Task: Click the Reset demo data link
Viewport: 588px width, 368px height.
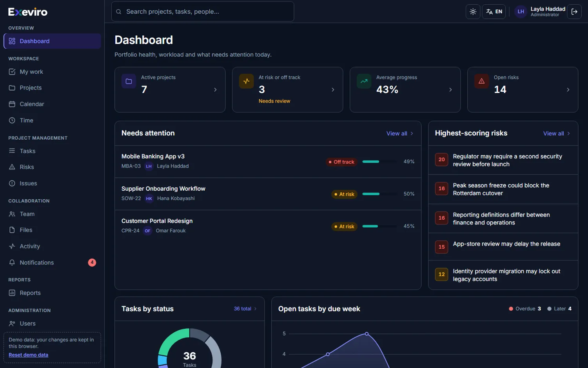Action: point(29,355)
